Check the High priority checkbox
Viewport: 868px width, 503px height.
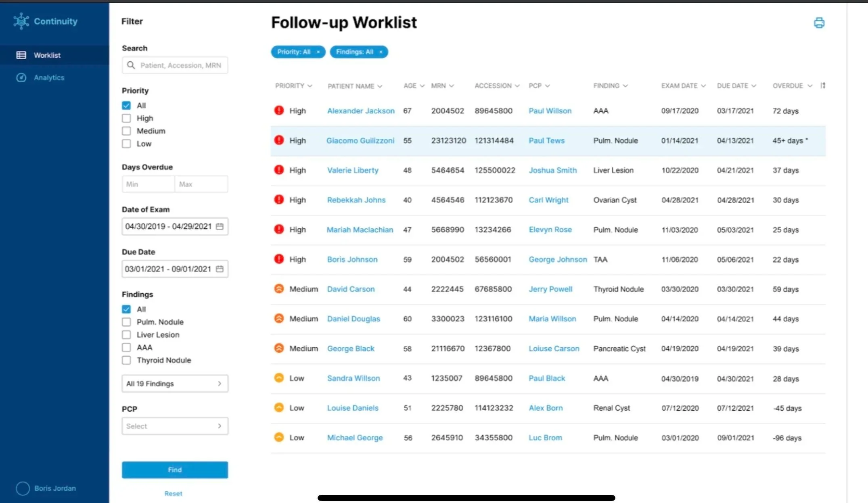[126, 118]
